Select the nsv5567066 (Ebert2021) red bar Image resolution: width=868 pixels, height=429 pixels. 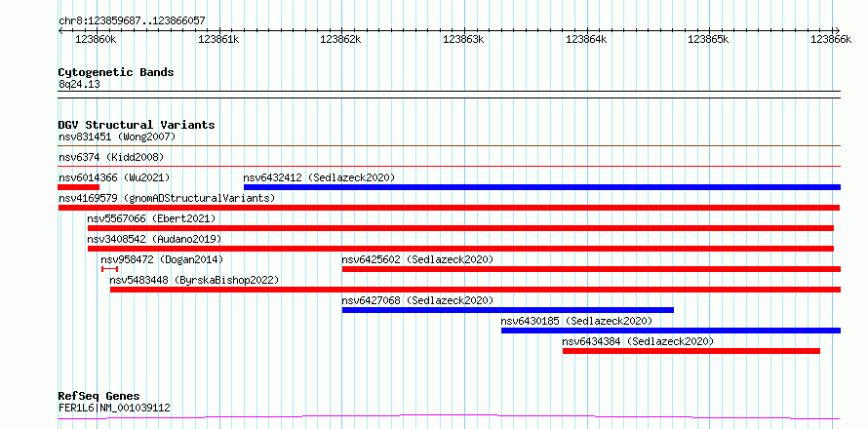click(460, 228)
